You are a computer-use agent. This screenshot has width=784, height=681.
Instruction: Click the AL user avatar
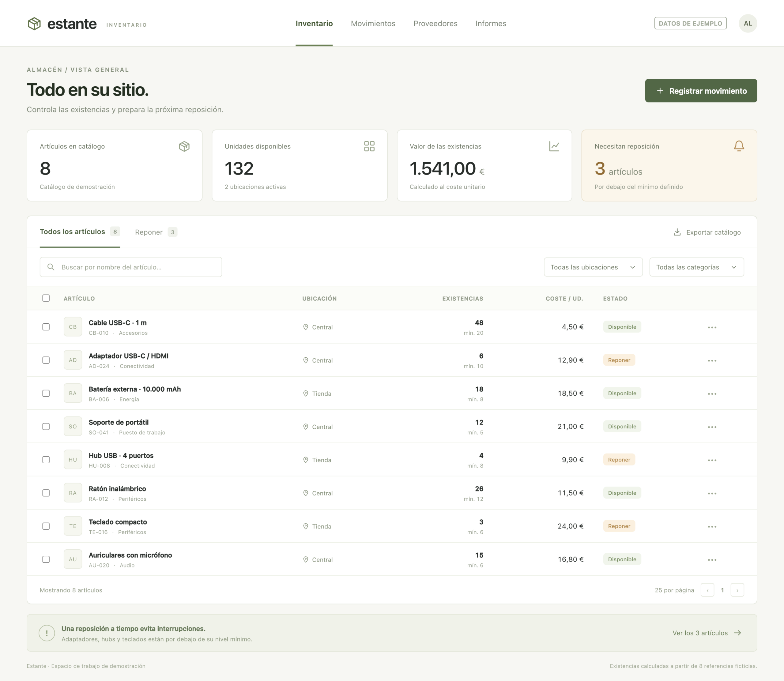click(748, 24)
